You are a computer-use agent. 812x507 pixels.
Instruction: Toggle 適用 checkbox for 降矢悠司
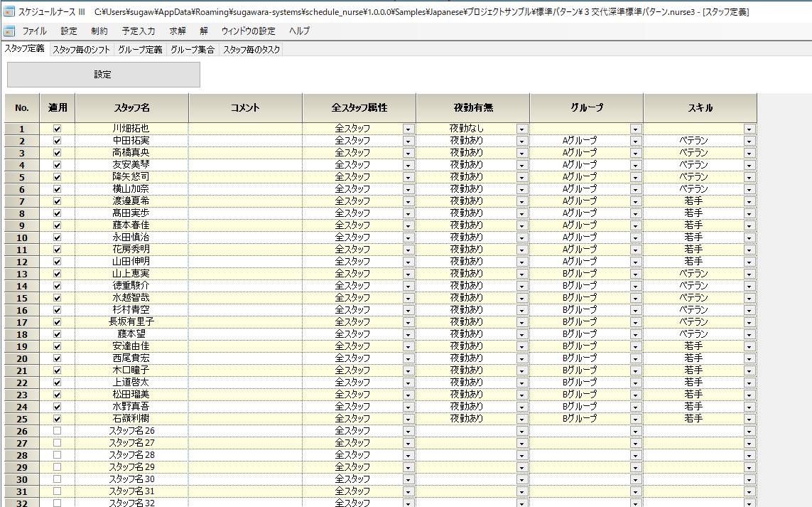click(57, 177)
